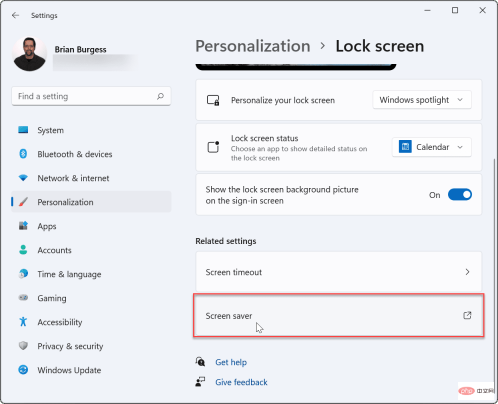This screenshot has width=498, height=404.
Task: Click the Gaming controller icon
Action: coord(23,297)
